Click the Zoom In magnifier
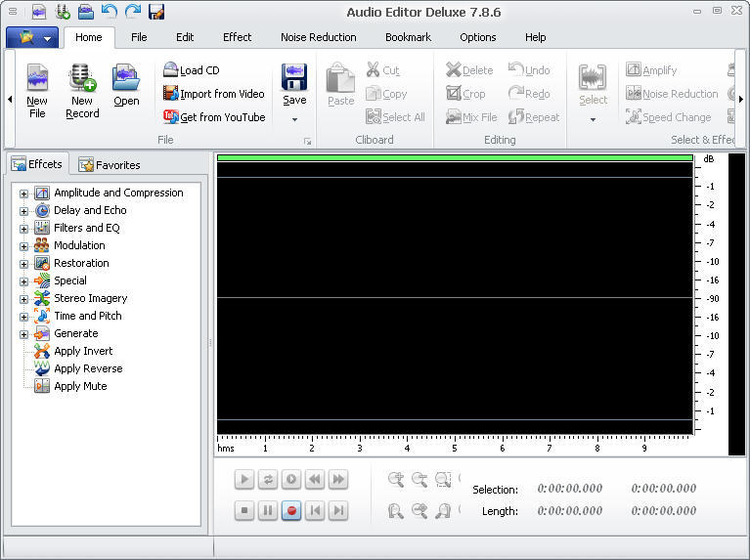Viewport: 750px width, 560px height. click(396, 479)
